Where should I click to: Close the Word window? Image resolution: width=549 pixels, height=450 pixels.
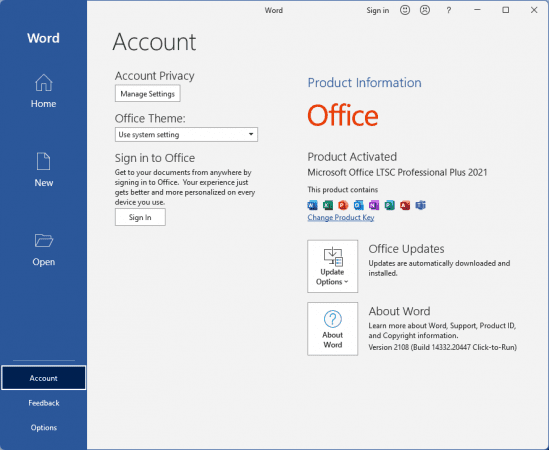tap(534, 10)
